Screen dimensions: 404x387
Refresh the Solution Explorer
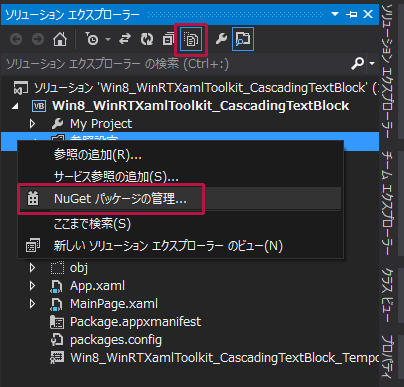147,39
